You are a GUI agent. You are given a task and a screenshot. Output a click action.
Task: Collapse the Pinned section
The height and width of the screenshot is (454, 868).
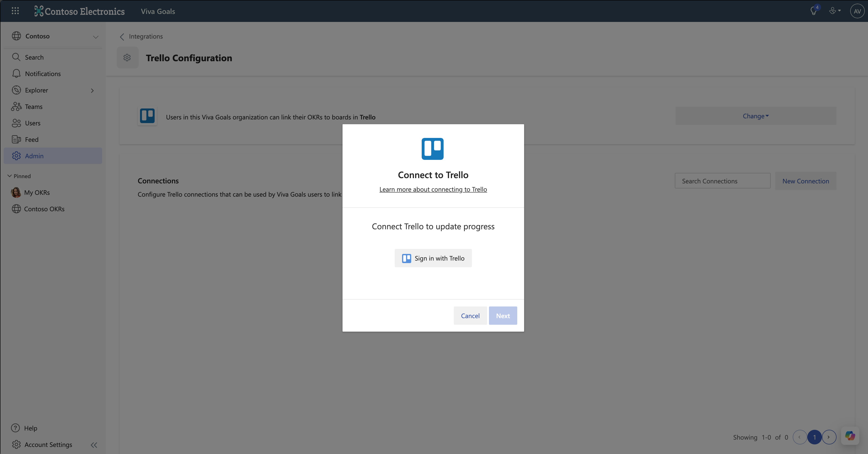(9, 176)
